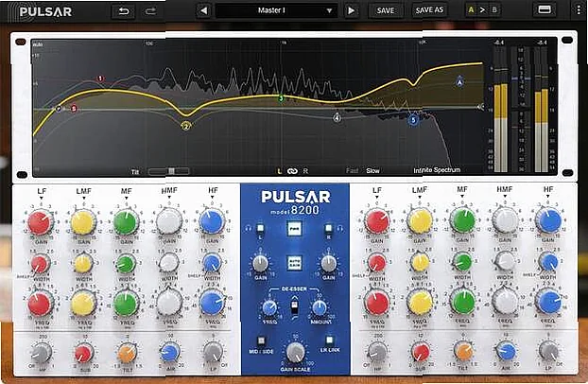Click left-channel orange TILT knob
The height and width of the screenshot is (384, 588).
tap(127, 353)
